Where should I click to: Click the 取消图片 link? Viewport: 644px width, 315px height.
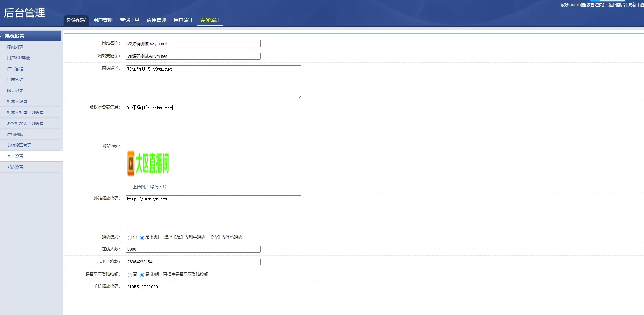click(158, 187)
